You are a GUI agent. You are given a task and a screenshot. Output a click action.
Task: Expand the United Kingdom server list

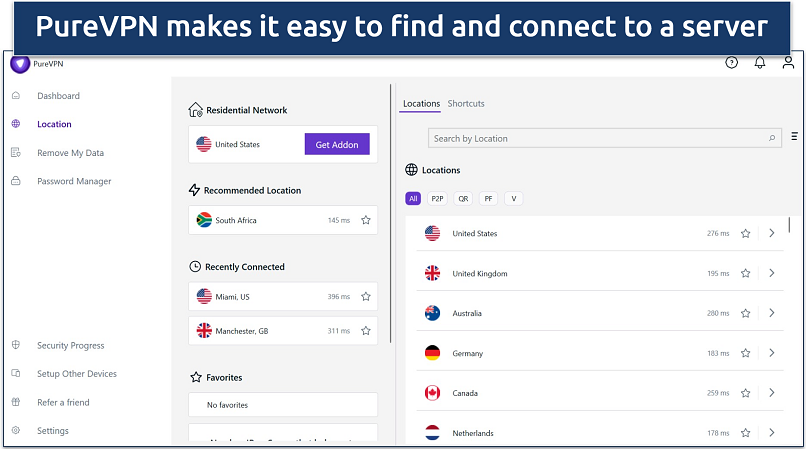772,274
